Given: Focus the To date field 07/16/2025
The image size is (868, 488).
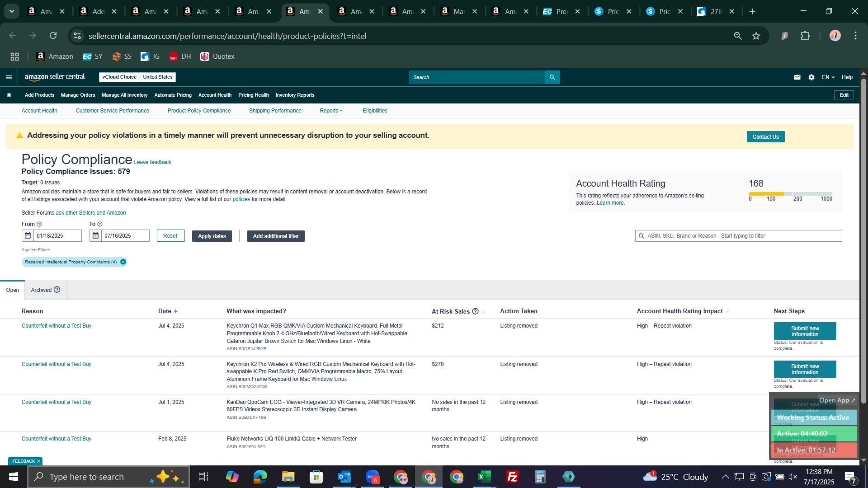Looking at the screenshot, I should pos(125,236).
